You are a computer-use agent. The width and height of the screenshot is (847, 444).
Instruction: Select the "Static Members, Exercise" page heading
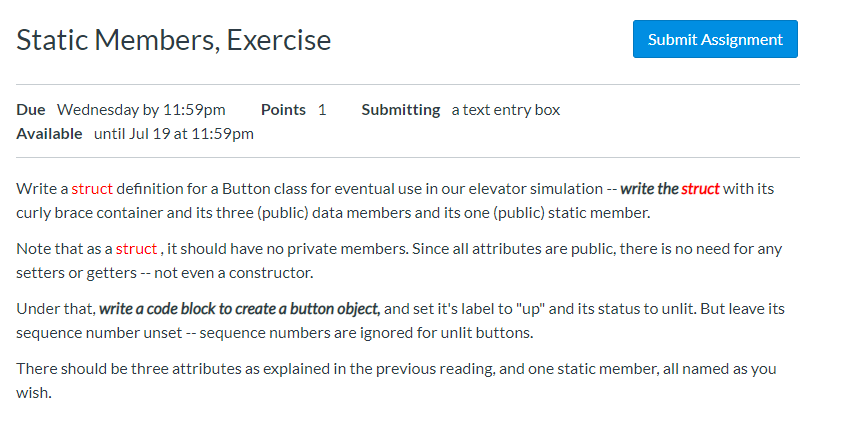click(174, 41)
